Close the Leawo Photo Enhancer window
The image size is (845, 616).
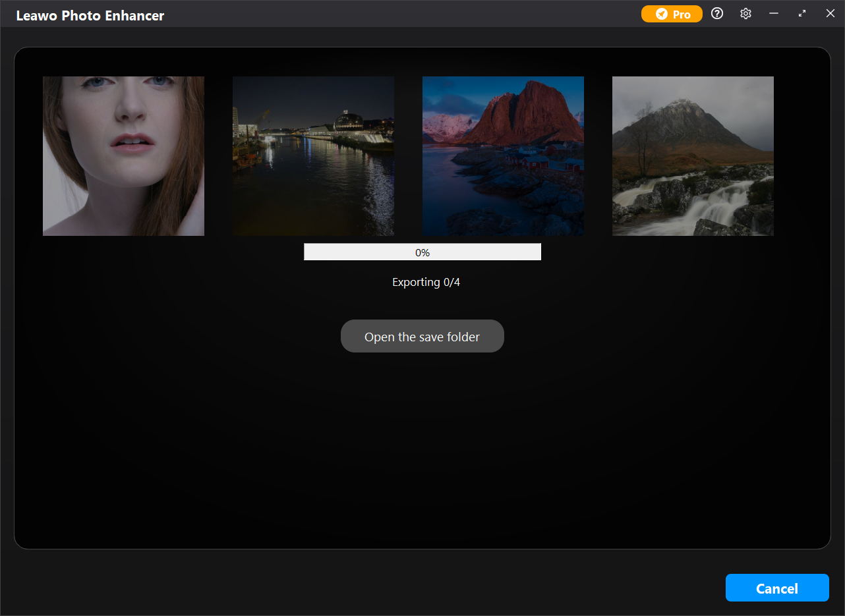(830, 14)
